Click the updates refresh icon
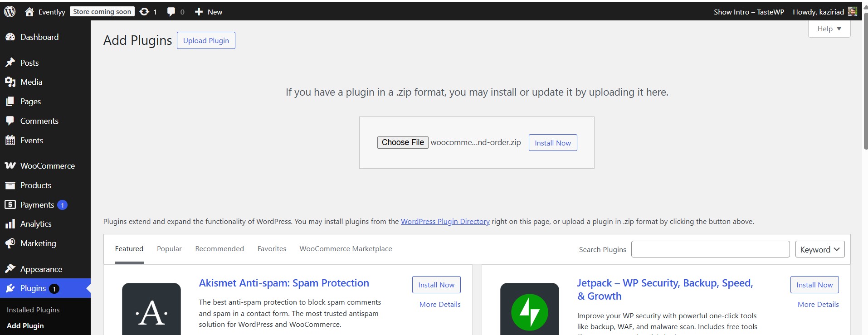 [144, 12]
